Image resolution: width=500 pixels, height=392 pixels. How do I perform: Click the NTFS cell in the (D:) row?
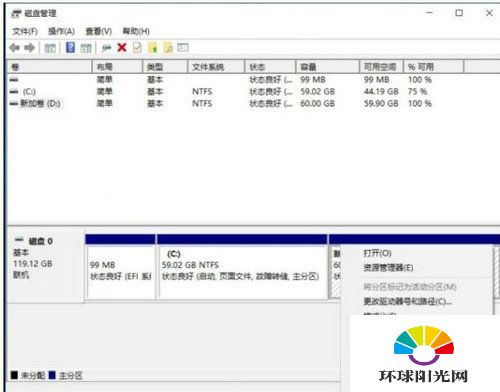coord(202,104)
